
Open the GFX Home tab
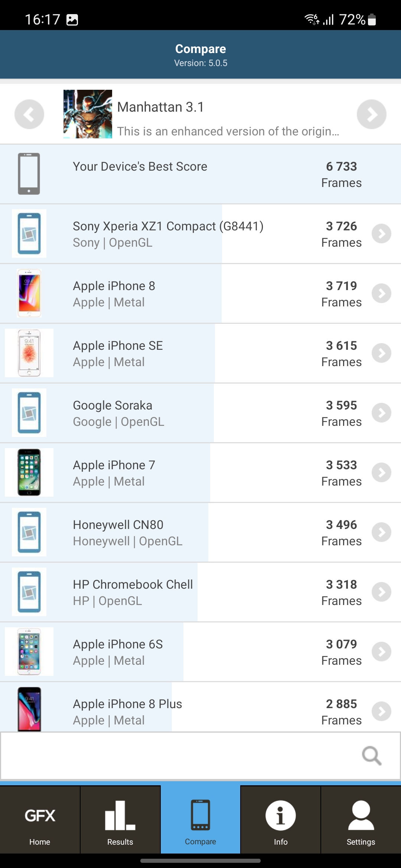click(40, 821)
